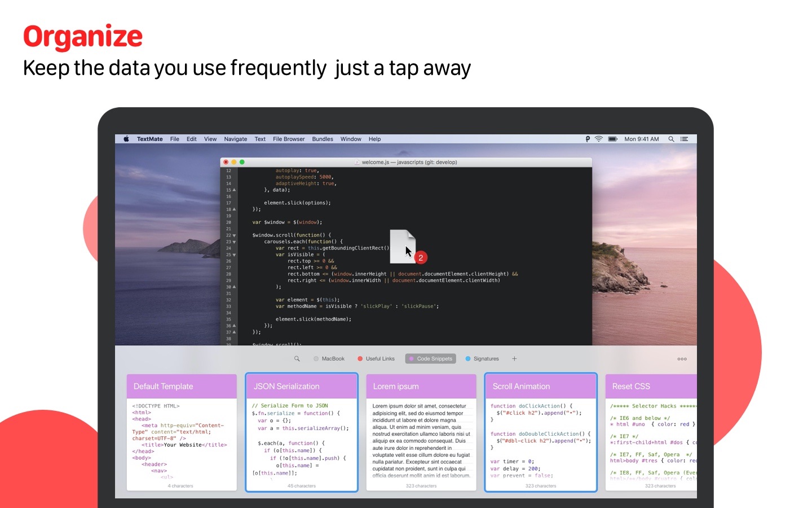The image size is (812, 508).
Task: Toggle the fold arrow at line 36
Action: coord(234,326)
